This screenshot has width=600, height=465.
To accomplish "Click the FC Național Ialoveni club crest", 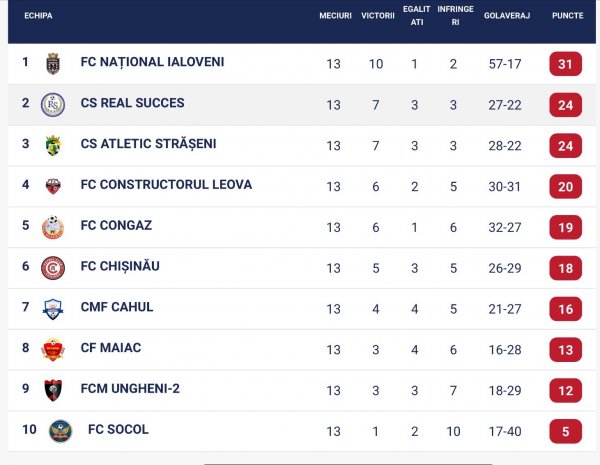I will 53,63.
